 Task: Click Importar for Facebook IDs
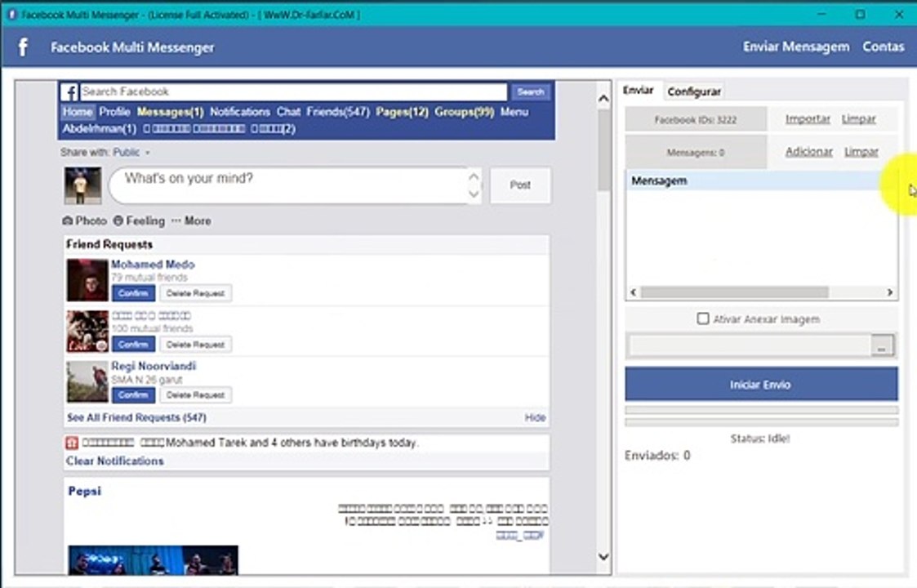(808, 118)
